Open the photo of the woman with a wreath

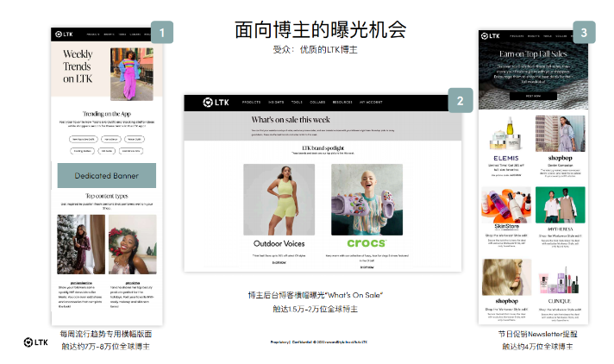[x=132, y=244]
